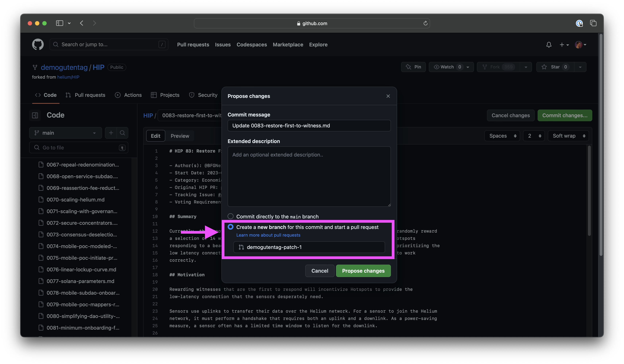Screen dimensions: 624x364
Task: Click the commit message input field
Action: [309, 126]
